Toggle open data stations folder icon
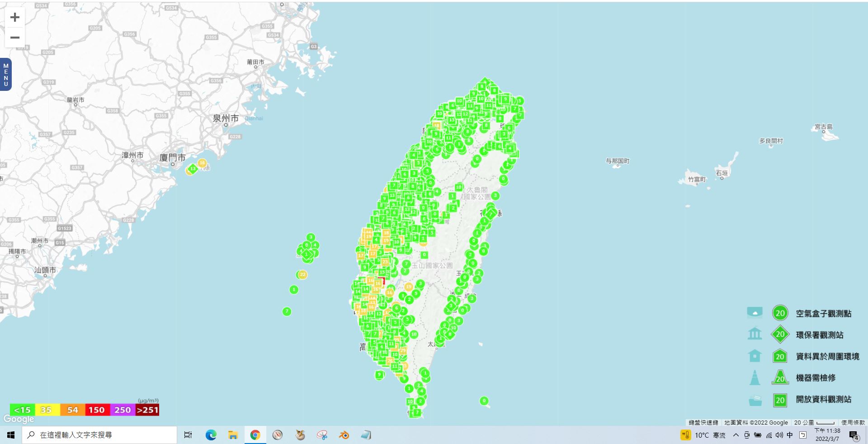Screen dimensions: 868x444 pos(755,400)
